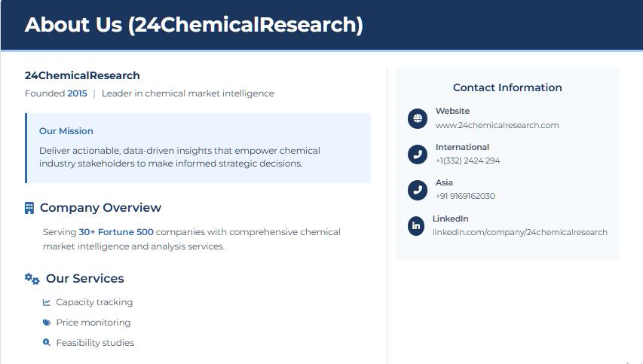Click international number +1(332) 2424 294
Viewport: 643px width, 364px height.
coord(467,161)
